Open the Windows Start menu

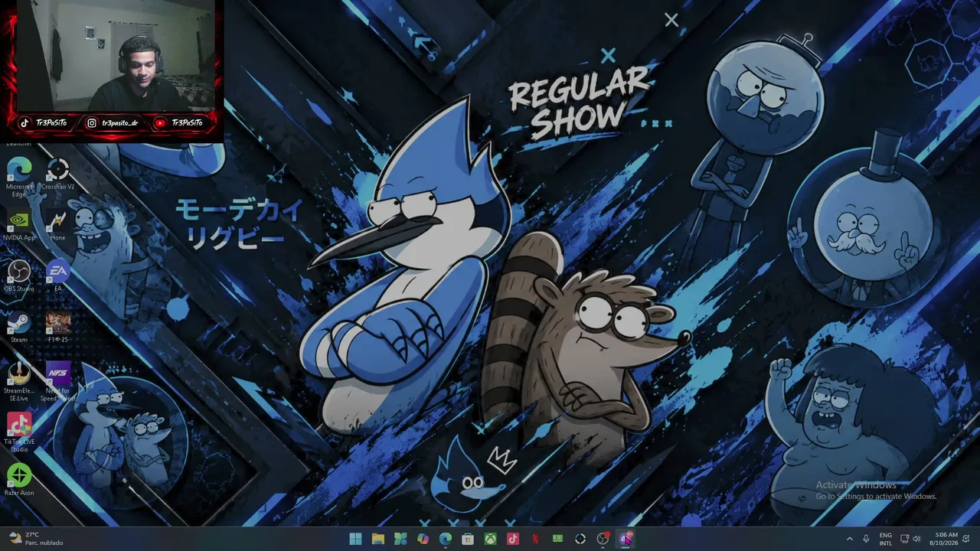tap(355, 539)
